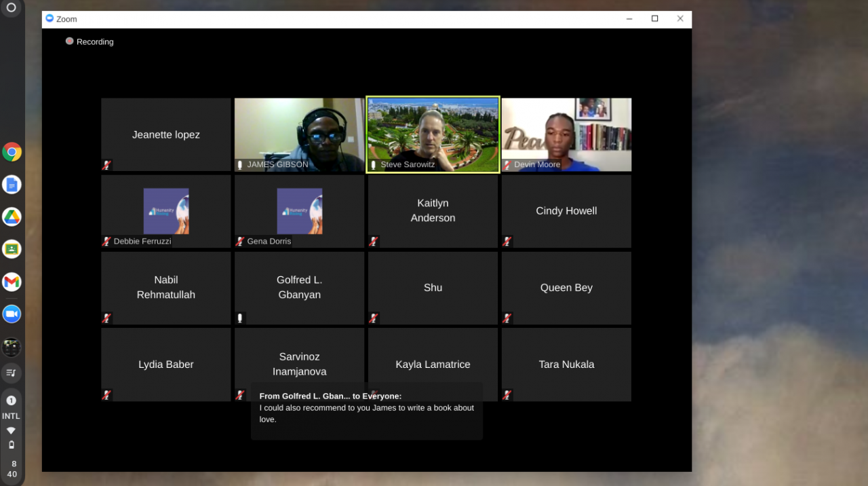868x486 pixels.
Task: Click the 'Recording' status label
Action: pos(95,42)
